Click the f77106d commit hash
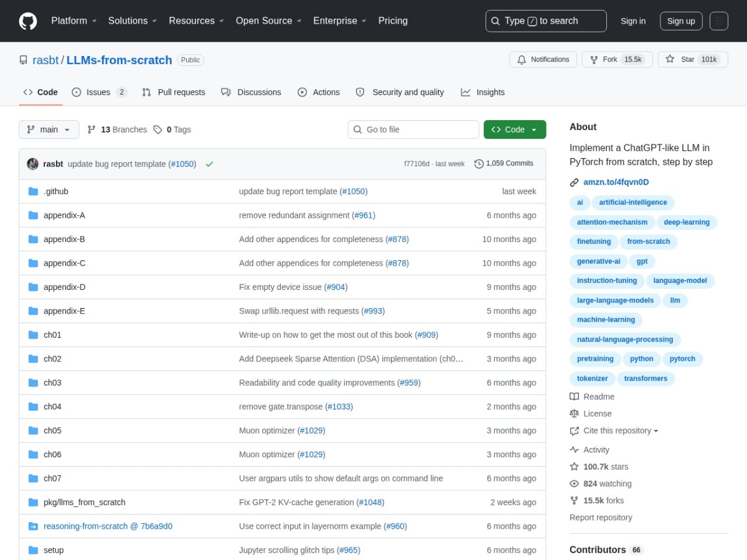 (x=416, y=164)
